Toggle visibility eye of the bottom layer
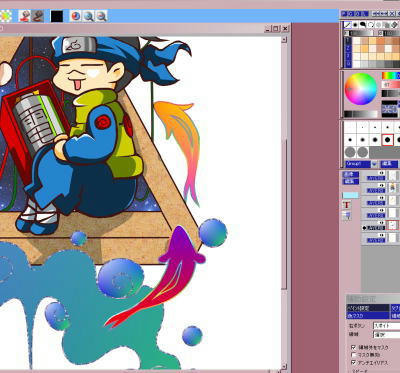Image resolution: width=400 pixels, height=373 pixels. pyautogui.click(x=381, y=235)
